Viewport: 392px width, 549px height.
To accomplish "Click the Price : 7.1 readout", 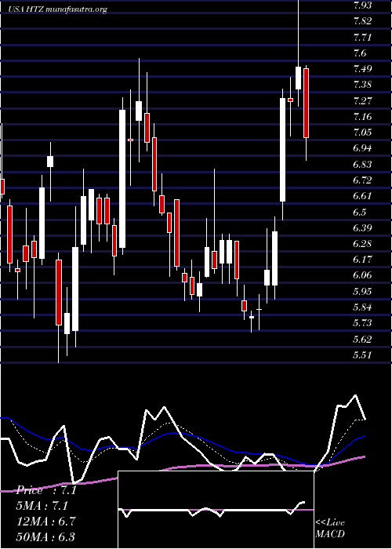I will click(x=46, y=490).
